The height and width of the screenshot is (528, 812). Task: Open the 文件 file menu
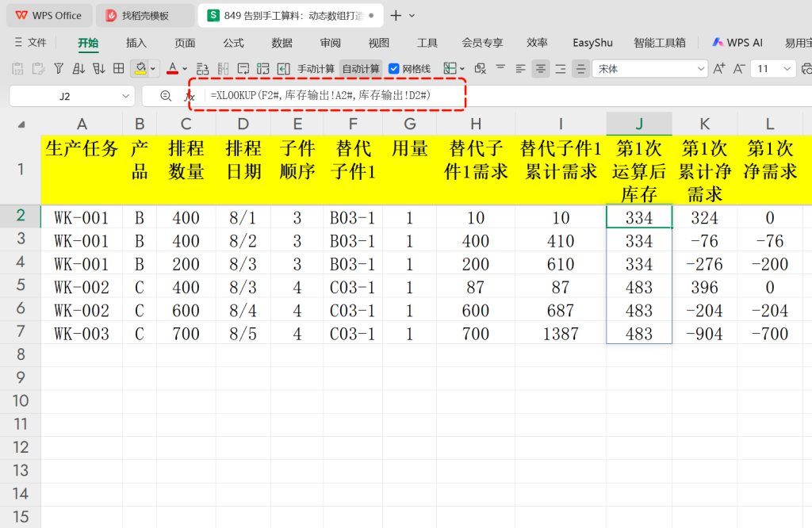[x=36, y=43]
